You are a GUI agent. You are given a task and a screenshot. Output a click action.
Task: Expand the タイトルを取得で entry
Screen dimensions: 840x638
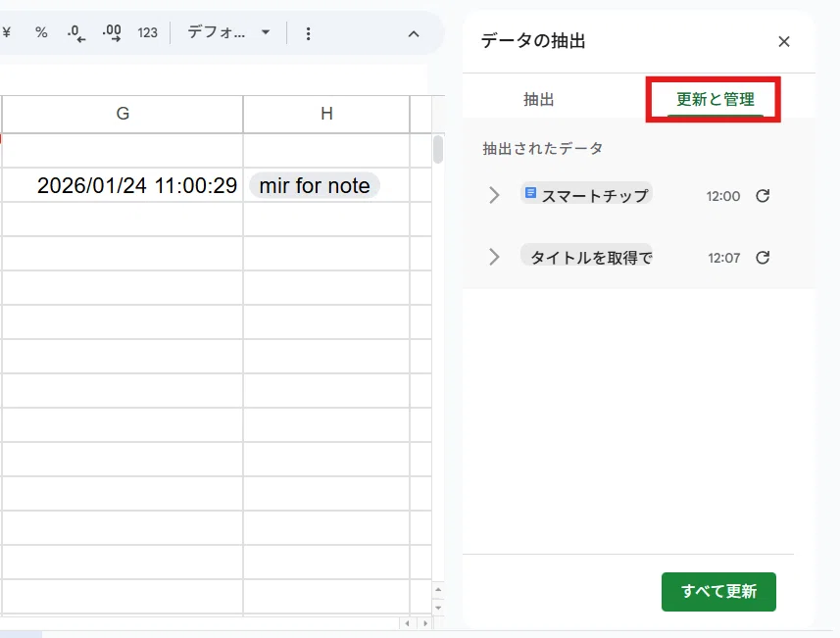click(494, 257)
